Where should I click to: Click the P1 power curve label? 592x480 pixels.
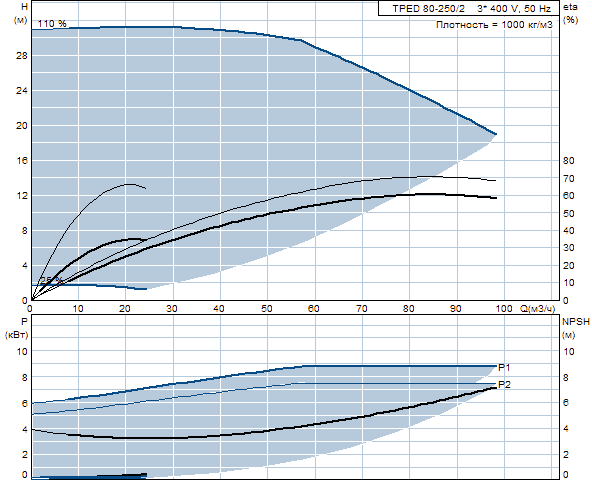click(x=504, y=367)
